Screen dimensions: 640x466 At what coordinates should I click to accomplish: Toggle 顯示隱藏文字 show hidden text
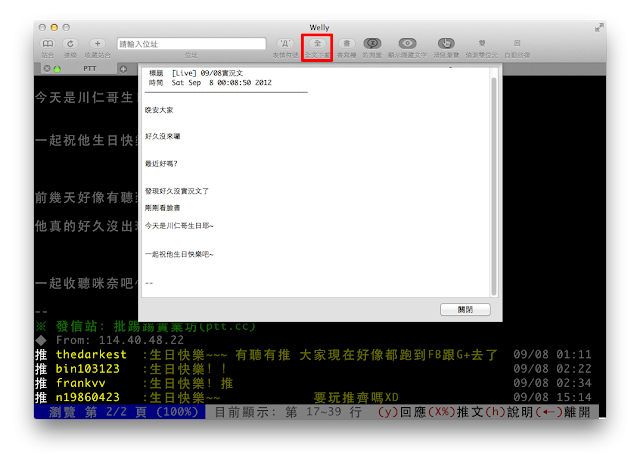407,43
